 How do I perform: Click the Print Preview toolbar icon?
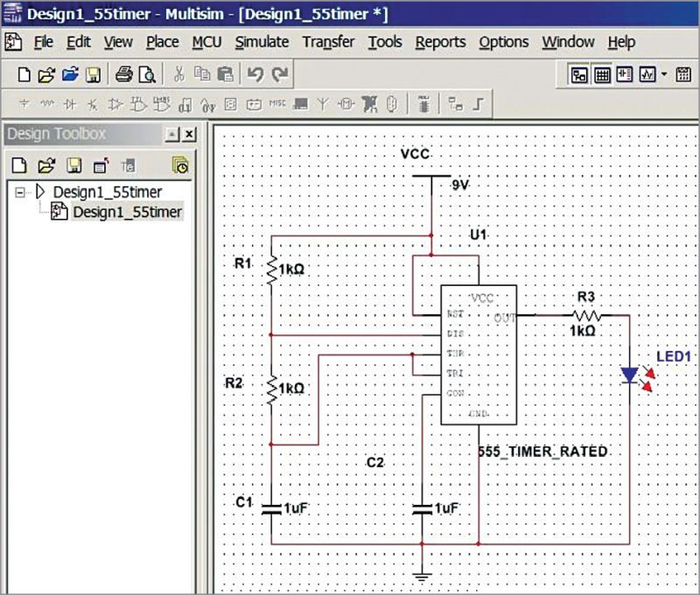tap(146, 74)
